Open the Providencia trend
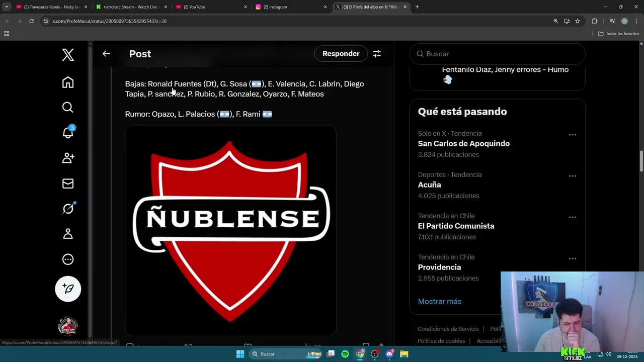The height and width of the screenshot is (362, 644). (x=439, y=267)
